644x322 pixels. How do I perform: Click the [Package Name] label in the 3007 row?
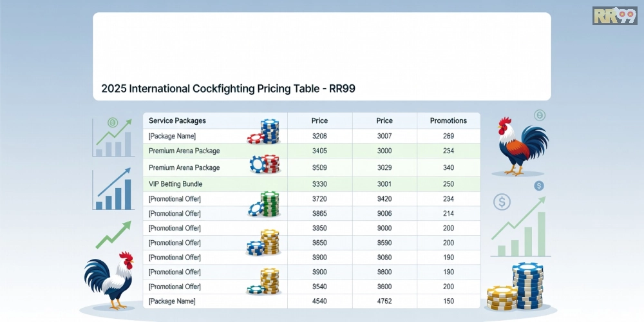[x=172, y=136]
